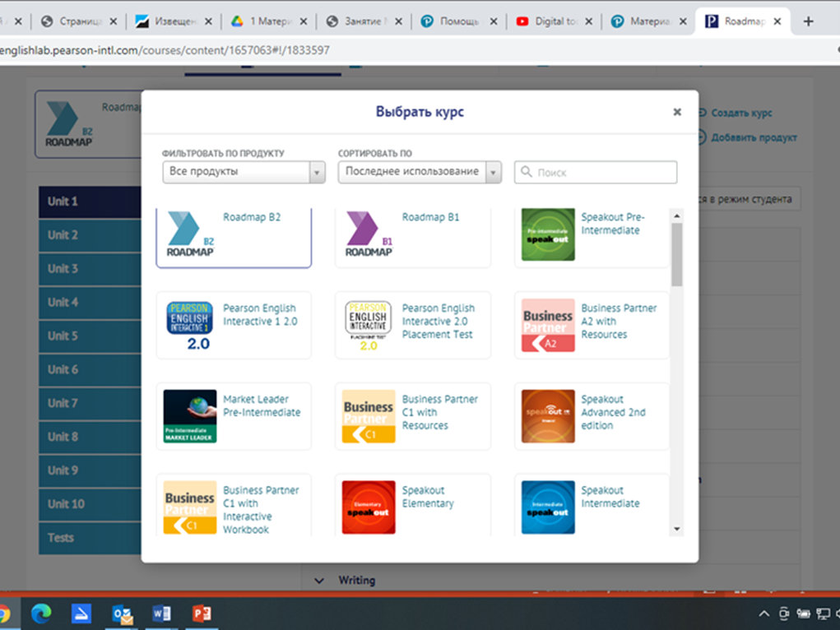Viewport: 840px width, 630px height.
Task: Click Market Leader Pre-Intermediate title
Action: tap(262, 405)
